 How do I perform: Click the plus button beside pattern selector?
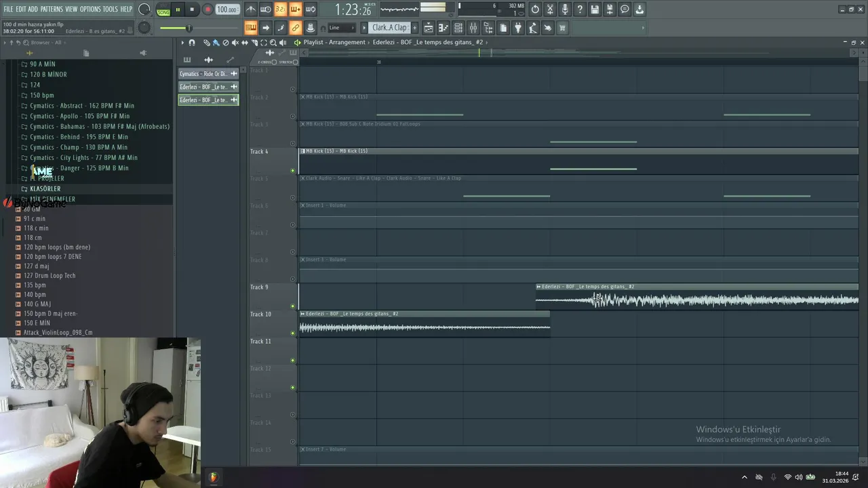point(414,28)
